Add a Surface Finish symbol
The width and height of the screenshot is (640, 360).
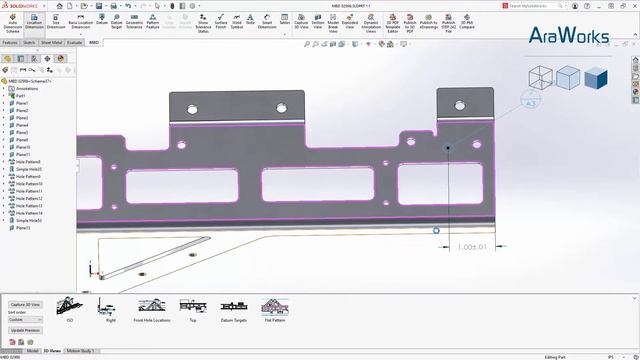point(220,22)
